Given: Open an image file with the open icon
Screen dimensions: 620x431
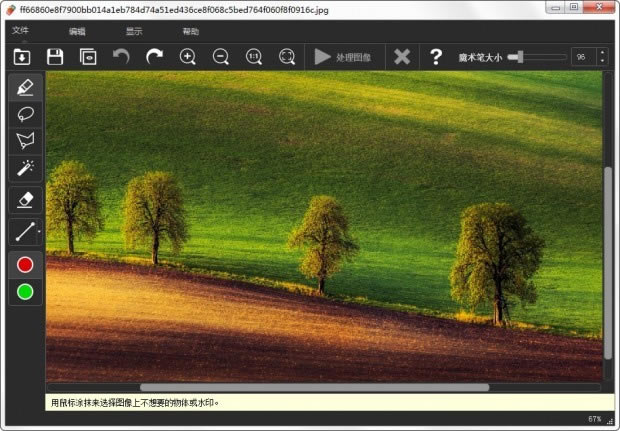Looking at the screenshot, I should click(x=22, y=57).
